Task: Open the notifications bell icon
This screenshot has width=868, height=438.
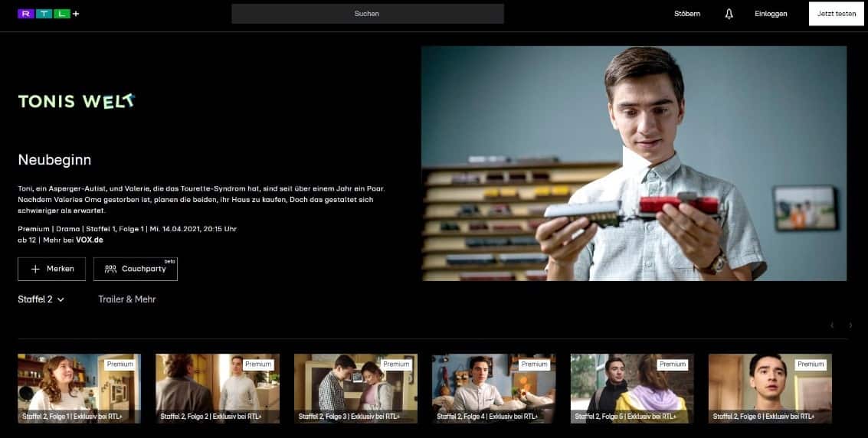Action: (729, 14)
